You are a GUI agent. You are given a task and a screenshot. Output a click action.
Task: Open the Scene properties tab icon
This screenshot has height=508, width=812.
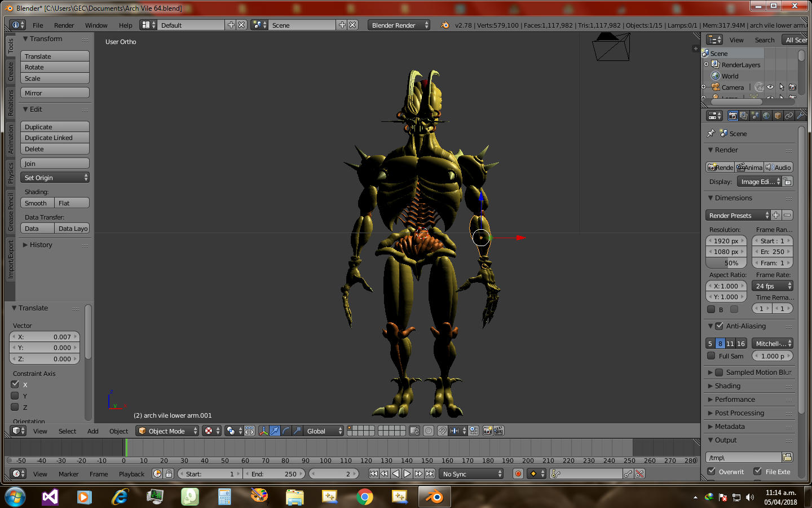[755, 116]
